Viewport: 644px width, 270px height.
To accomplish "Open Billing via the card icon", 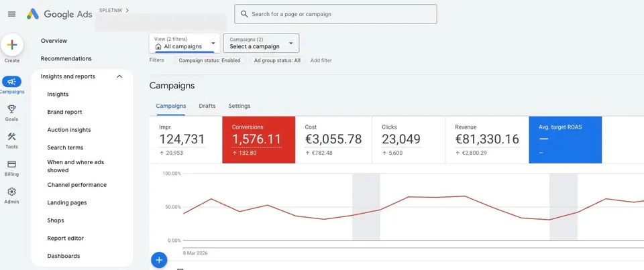I will point(11,164).
